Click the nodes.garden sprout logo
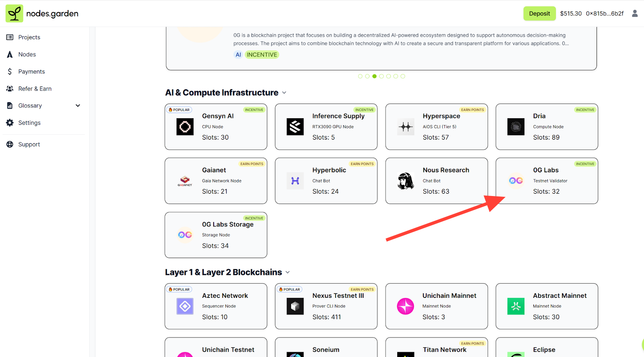 tap(14, 13)
